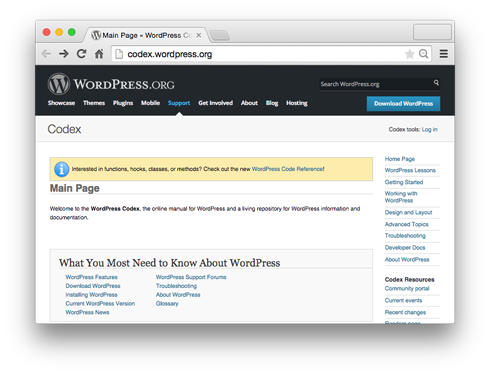Viewport: 490px width, 374px height.
Task: Click the yellow macOS minimize button
Action: coord(59,32)
